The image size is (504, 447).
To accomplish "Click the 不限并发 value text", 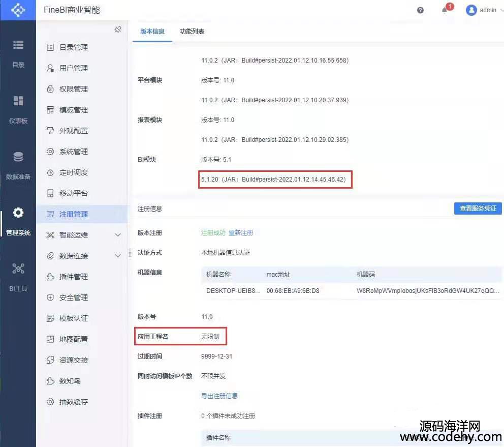I will [213, 376].
